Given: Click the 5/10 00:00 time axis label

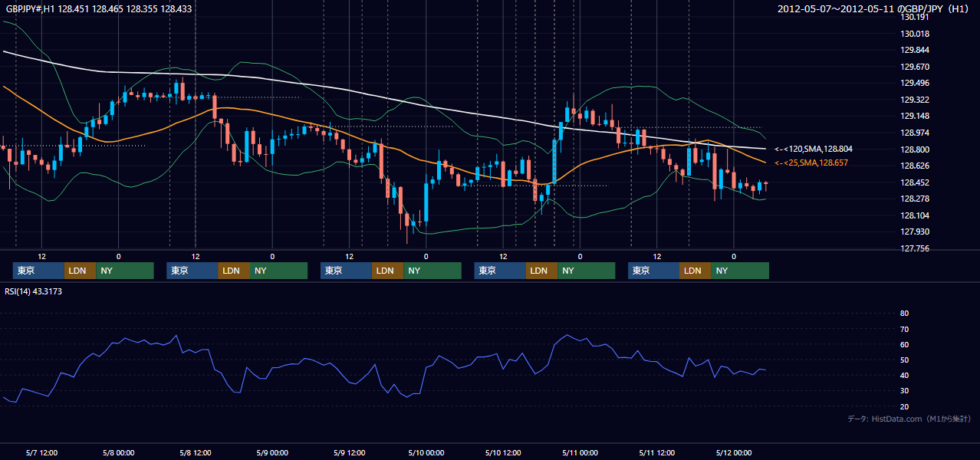Looking at the screenshot, I should pyautogui.click(x=426, y=452).
